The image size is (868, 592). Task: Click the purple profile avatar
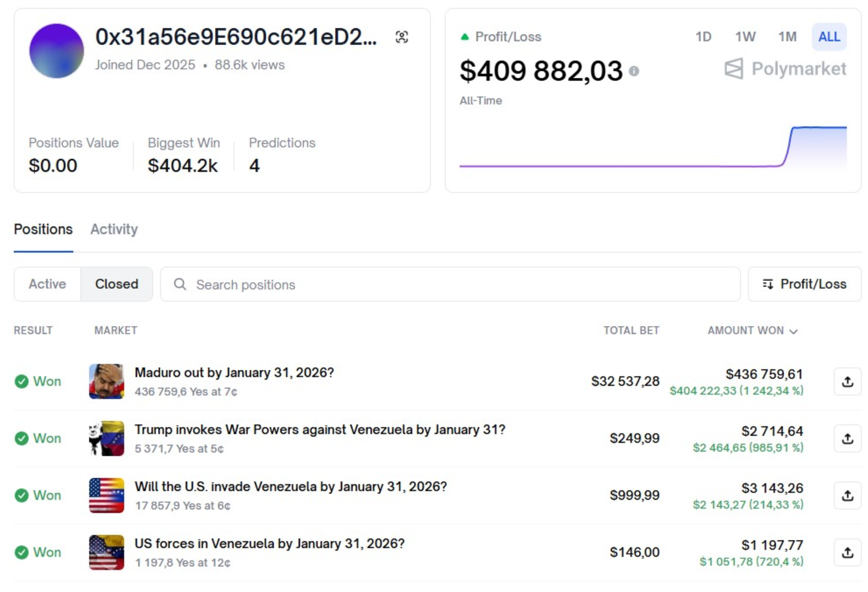[x=56, y=51]
